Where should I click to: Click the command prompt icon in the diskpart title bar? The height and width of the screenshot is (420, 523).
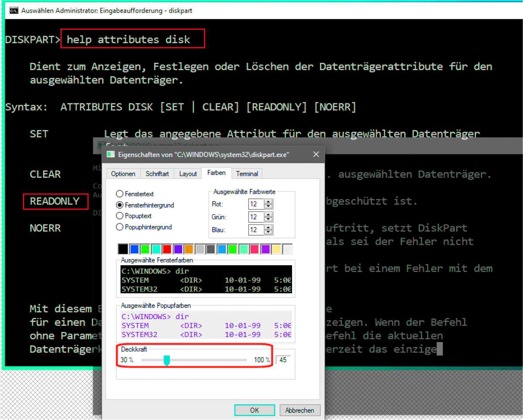tap(14, 10)
